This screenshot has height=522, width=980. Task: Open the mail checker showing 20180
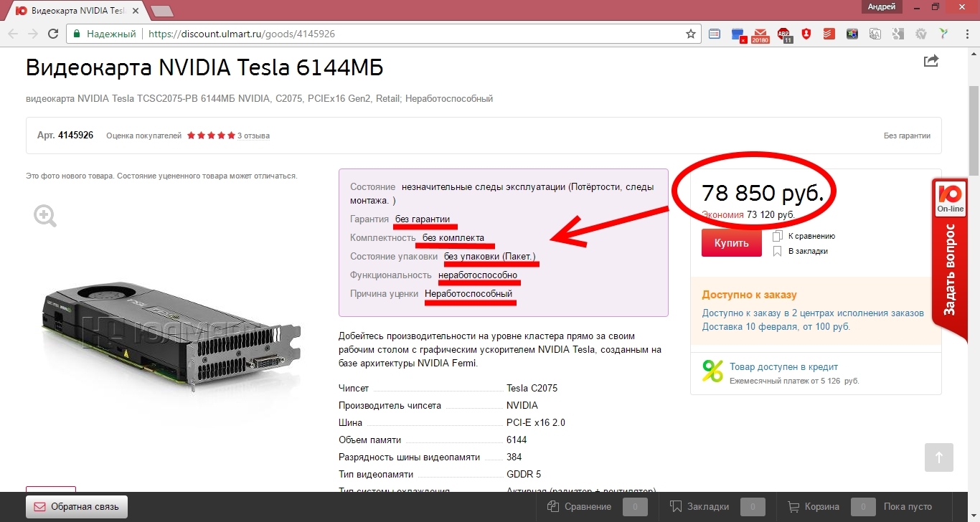760,34
